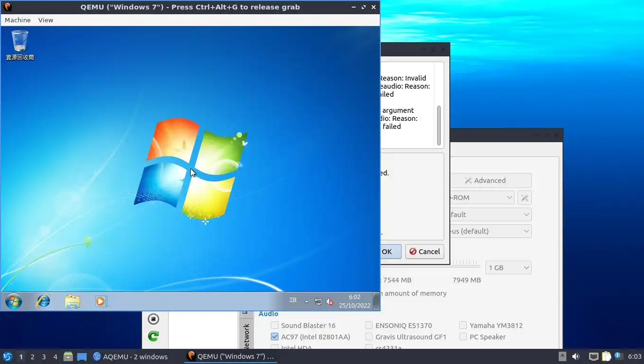Click OK in the error dialog
The height and width of the screenshot is (364, 644).
tap(391, 252)
